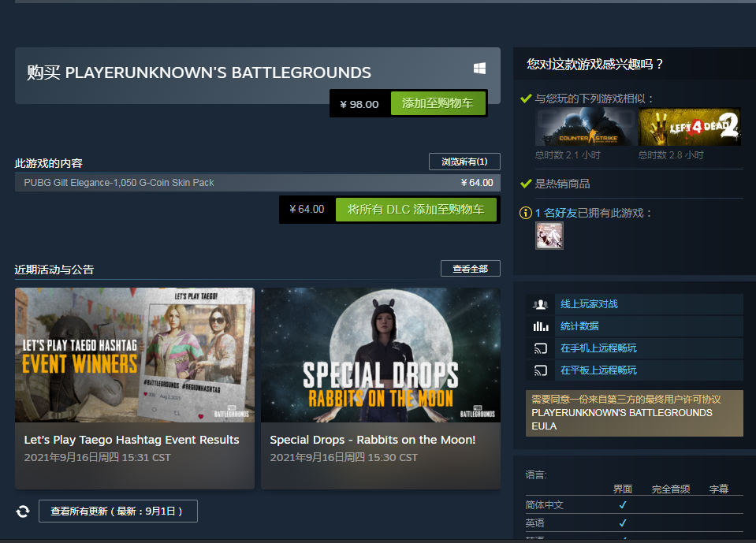
Task: Click interface checkmark for 英语
Action: 623,523
